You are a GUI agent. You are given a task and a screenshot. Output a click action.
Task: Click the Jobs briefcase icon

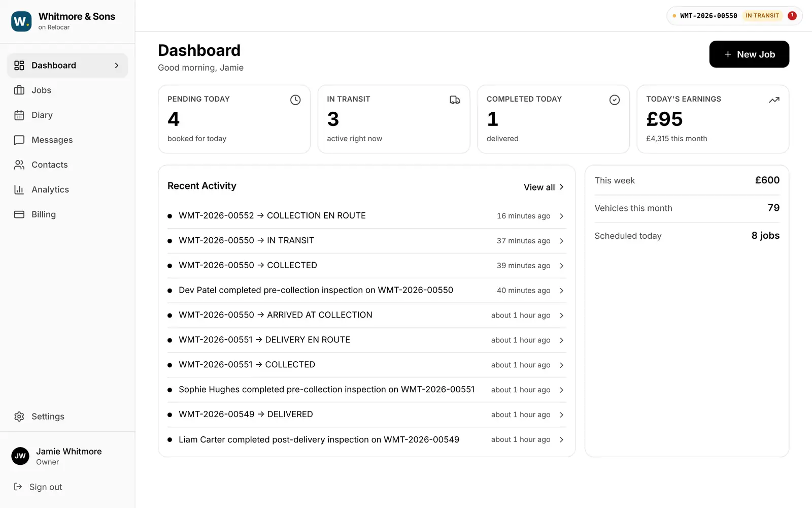tap(19, 90)
